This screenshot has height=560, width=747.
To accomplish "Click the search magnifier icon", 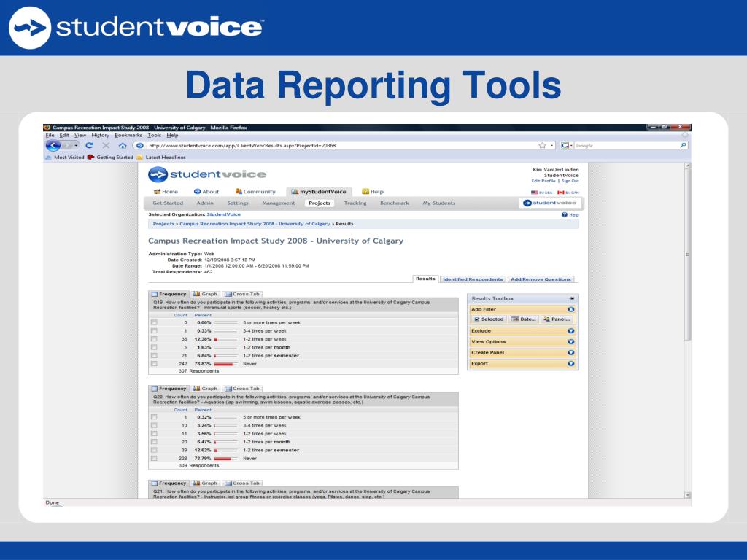I will coord(683,145).
